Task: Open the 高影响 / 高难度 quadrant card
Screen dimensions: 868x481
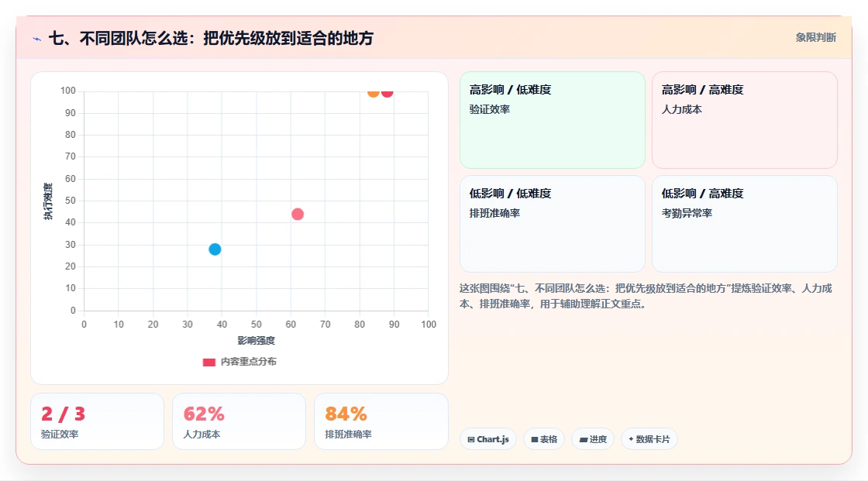Action: pyautogui.click(x=745, y=120)
